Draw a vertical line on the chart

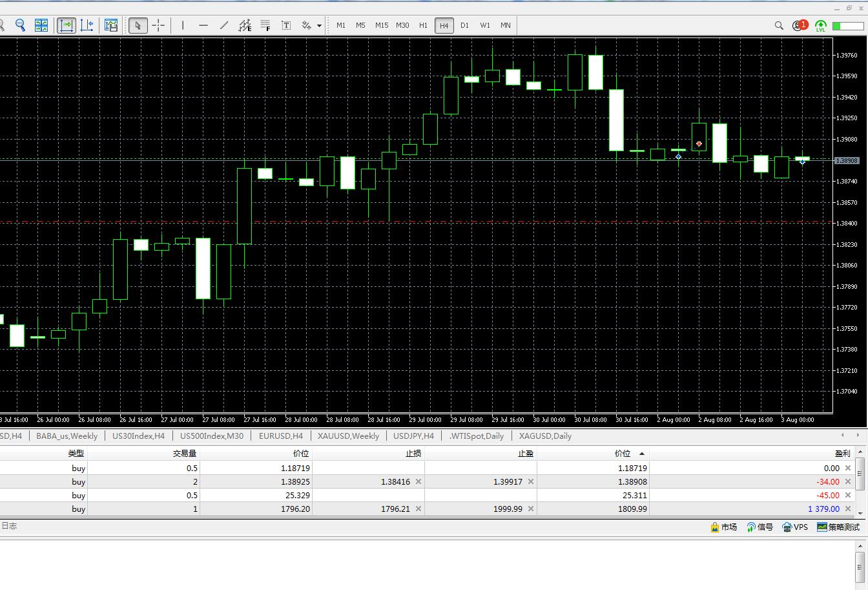183,25
